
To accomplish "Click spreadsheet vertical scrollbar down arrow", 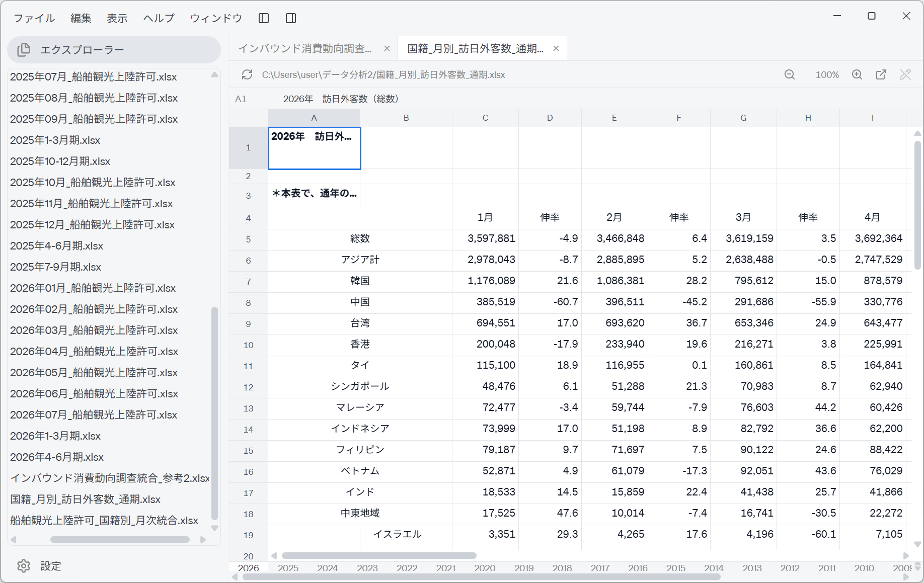I will 917,544.
